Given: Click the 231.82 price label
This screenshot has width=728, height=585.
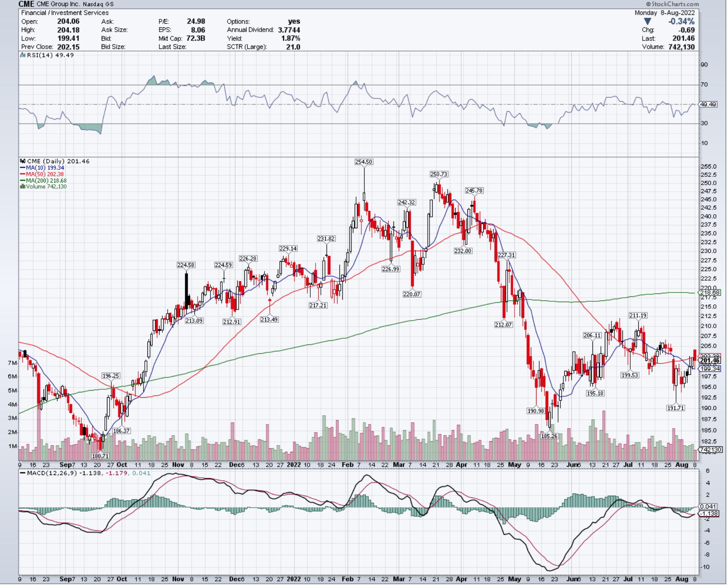Looking at the screenshot, I should point(326,238).
